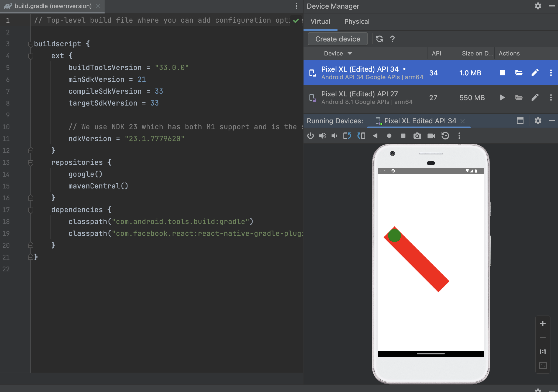Open more actions menu for Pixel XL API 34
558x392 pixels.
550,73
